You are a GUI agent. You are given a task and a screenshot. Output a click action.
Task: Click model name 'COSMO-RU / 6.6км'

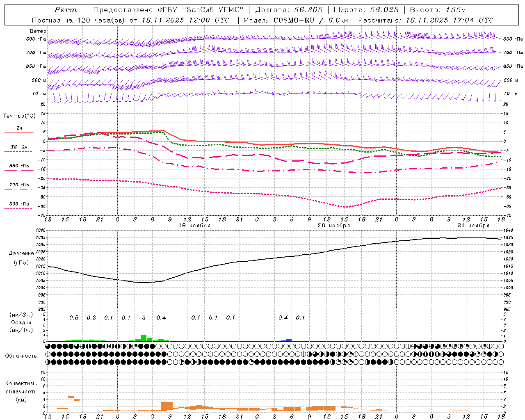click(x=311, y=20)
